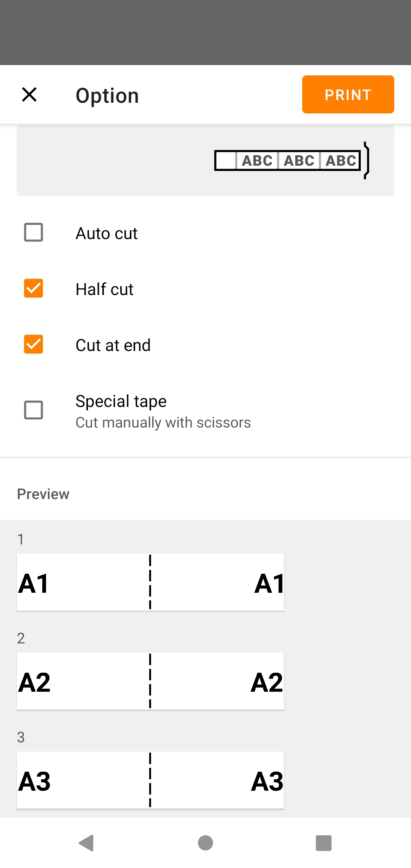Disable the Cut at end checkbox
The height and width of the screenshot is (868, 411).
click(33, 344)
